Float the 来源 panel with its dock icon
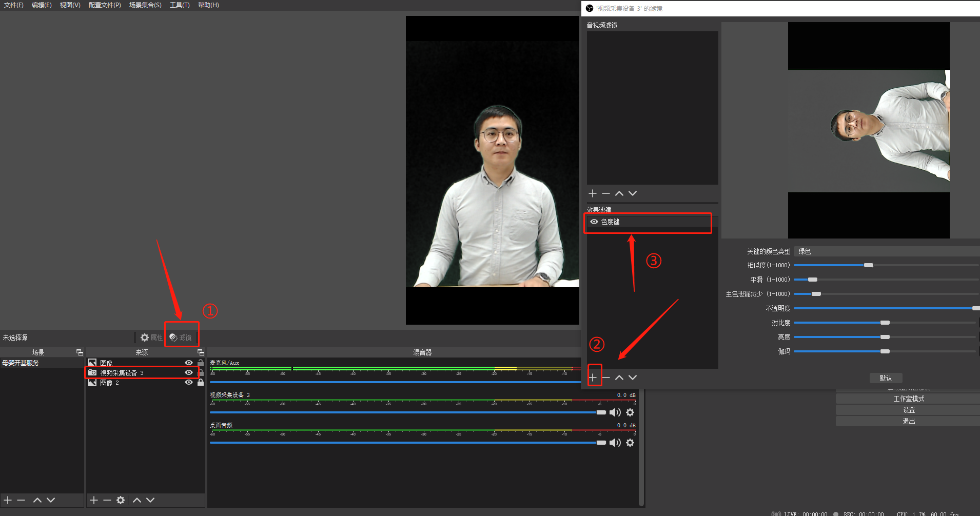The width and height of the screenshot is (980, 516). [x=201, y=352]
